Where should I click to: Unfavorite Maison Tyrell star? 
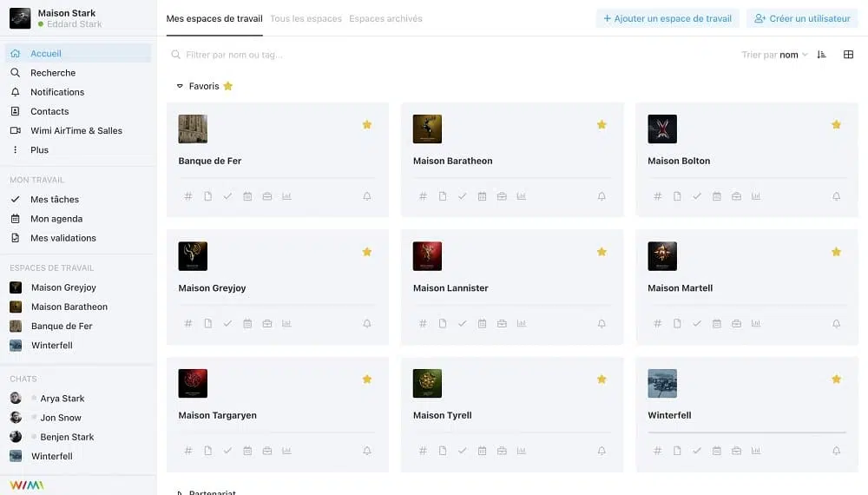[x=602, y=379]
